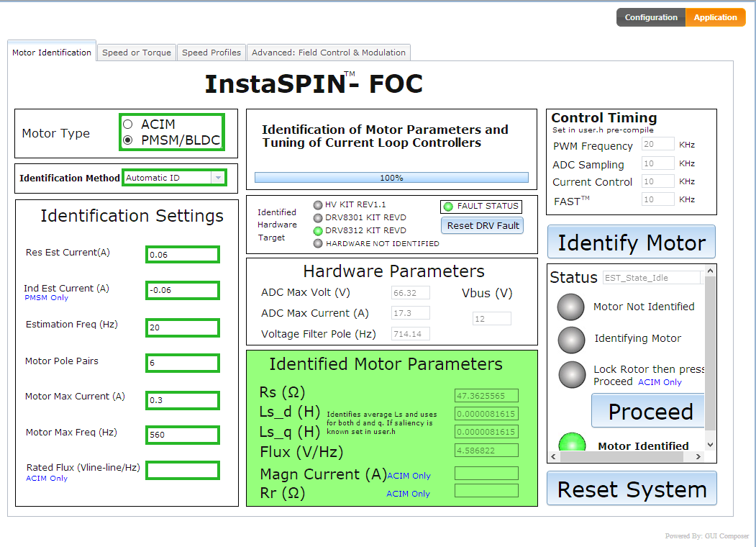Click the vertical scrollbar in Status panel
The width and height of the screenshot is (756, 547).
click(710, 353)
